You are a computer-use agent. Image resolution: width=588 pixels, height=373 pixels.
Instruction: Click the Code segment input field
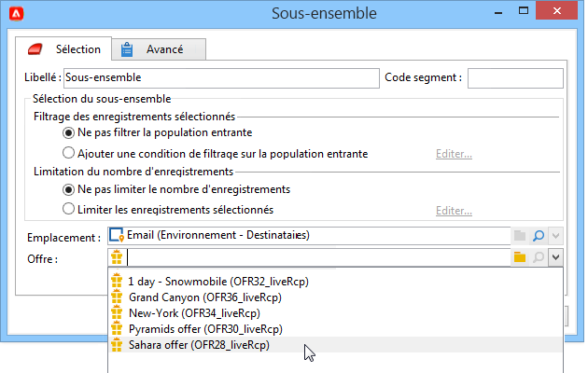point(515,78)
